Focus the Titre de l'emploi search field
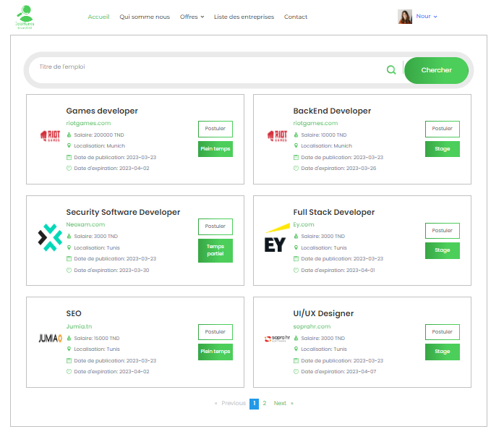This screenshot has height=437, width=504. click(x=206, y=67)
